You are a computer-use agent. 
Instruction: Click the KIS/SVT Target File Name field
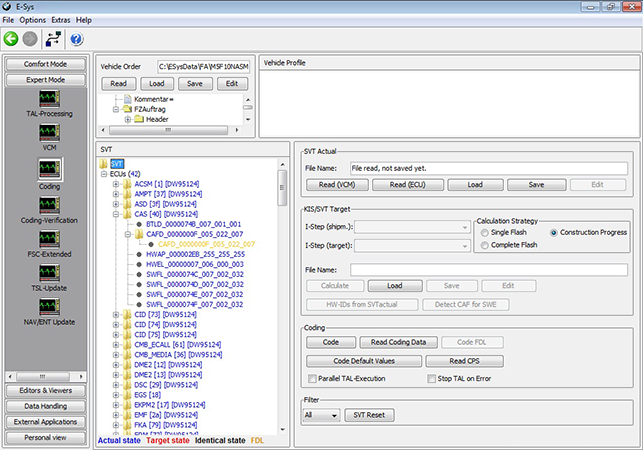(487, 269)
